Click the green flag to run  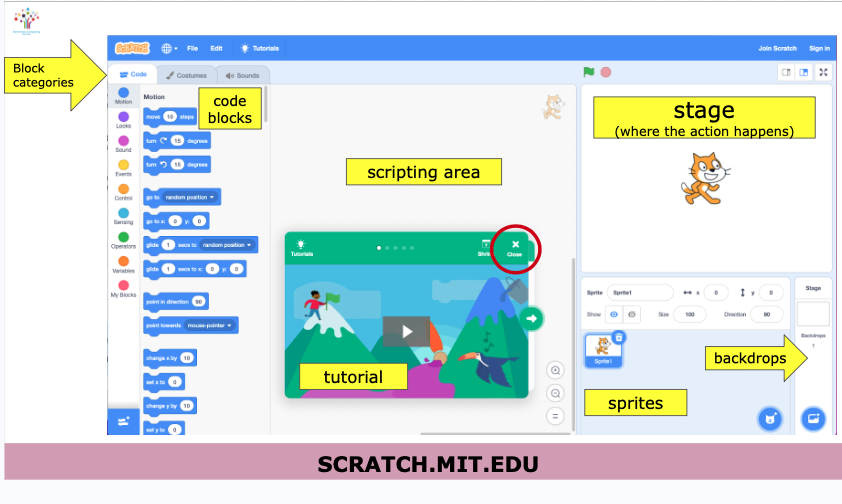click(589, 72)
